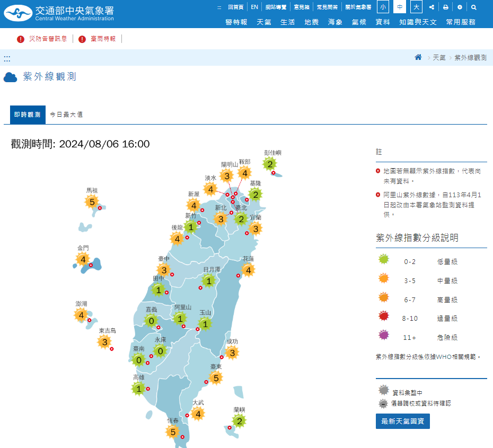Click the share icon in header
493x448 pixels.
(432, 7)
